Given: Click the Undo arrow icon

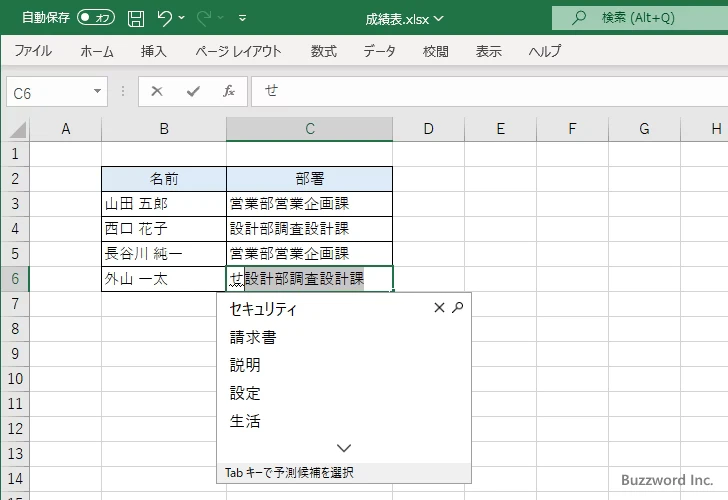Looking at the screenshot, I should click(165, 18).
